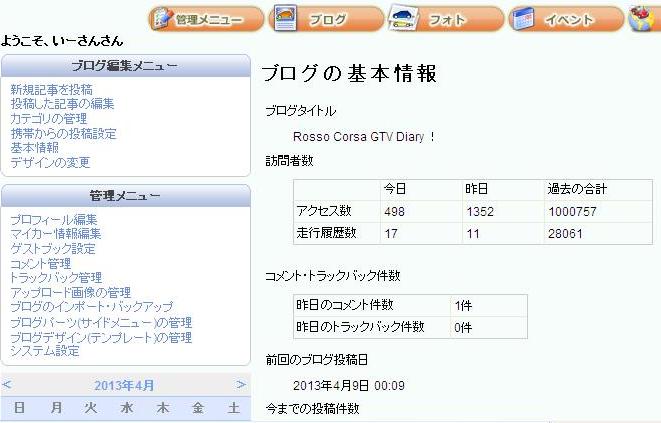Screen dimensions: 661x423
Task: Click the 管理メニュー tab icon
Action: pos(206,19)
